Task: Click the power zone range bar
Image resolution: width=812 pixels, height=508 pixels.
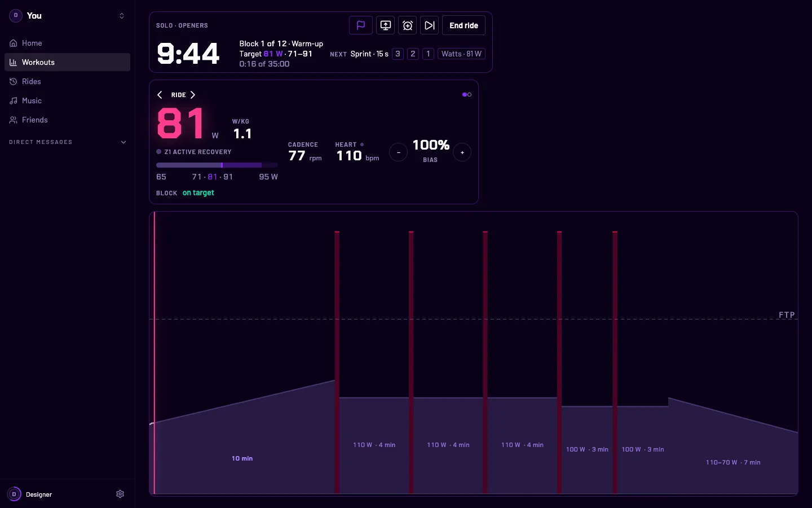Action: coord(217,165)
